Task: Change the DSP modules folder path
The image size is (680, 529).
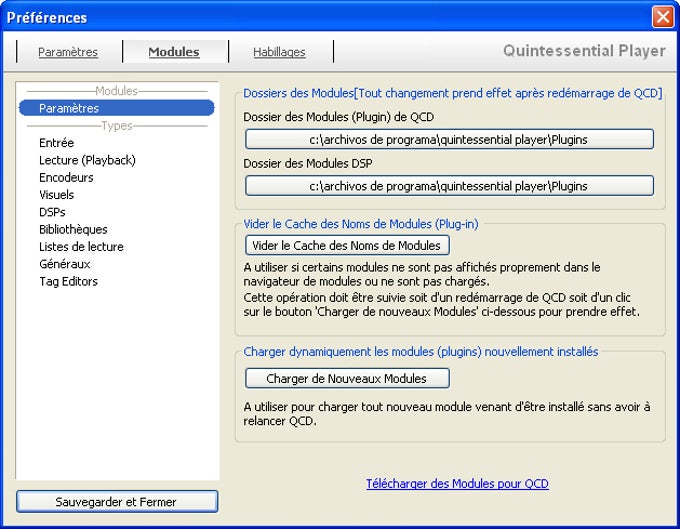Action: (x=449, y=186)
